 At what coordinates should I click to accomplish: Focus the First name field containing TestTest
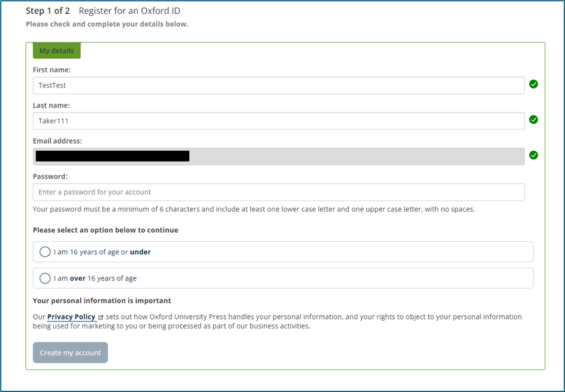(x=279, y=86)
